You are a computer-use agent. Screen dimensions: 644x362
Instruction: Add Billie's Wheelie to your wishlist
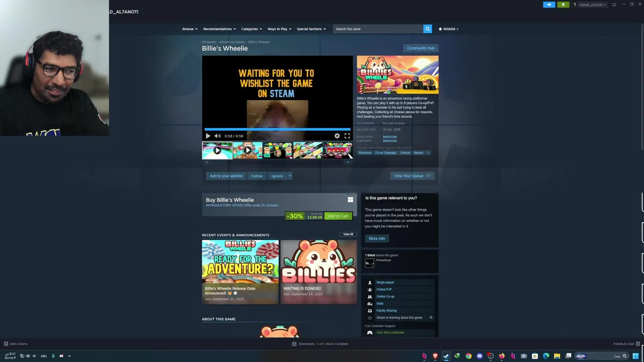(x=226, y=176)
